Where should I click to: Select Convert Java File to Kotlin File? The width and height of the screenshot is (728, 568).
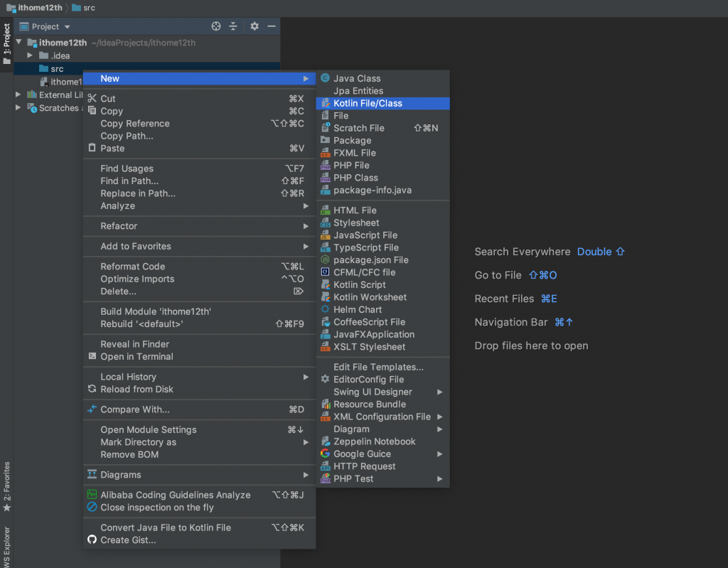199,527
